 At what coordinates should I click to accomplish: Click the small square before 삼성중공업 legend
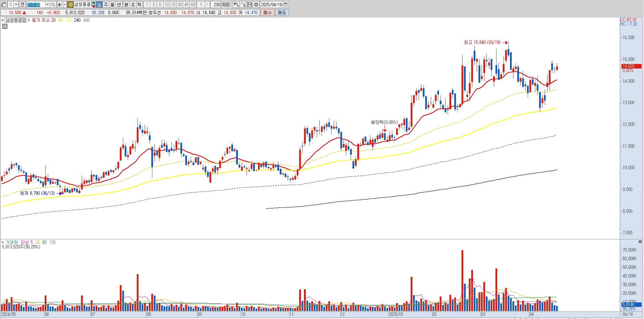click(3, 20)
